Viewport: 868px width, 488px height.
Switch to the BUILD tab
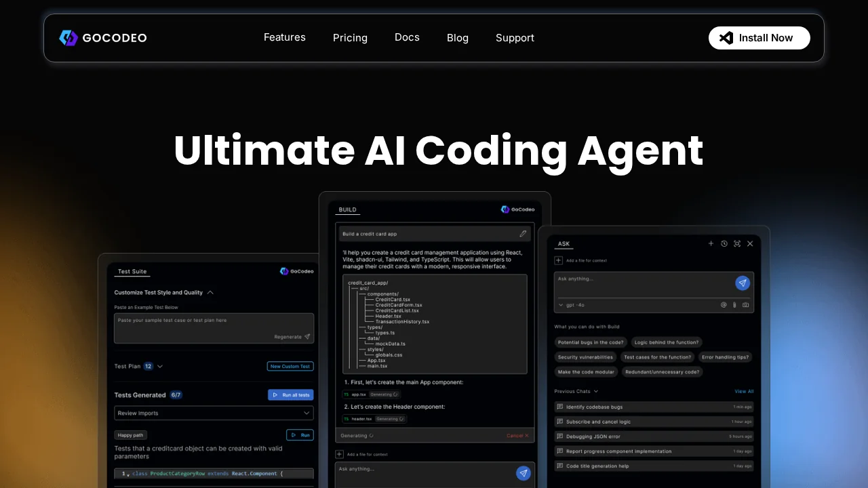[347, 209]
